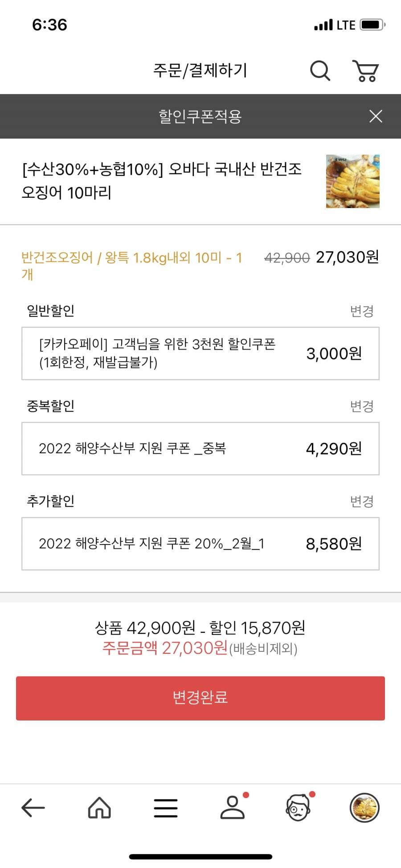Open search with the magnifier icon
The image size is (401, 868).
[320, 70]
